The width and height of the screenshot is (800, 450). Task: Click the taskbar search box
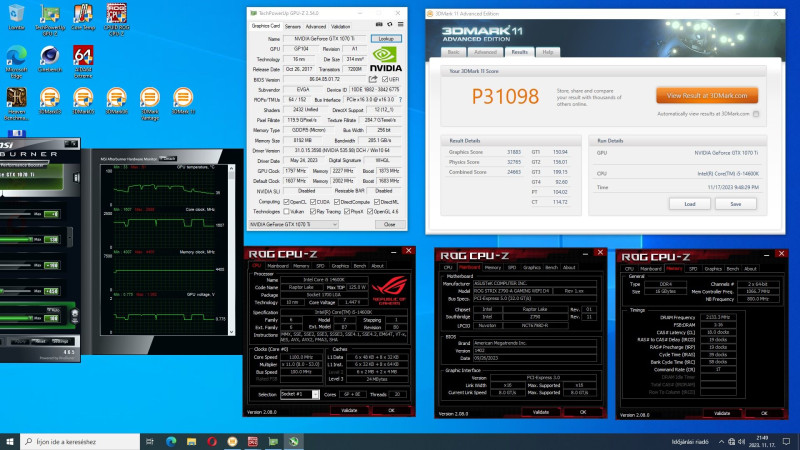(80, 441)
